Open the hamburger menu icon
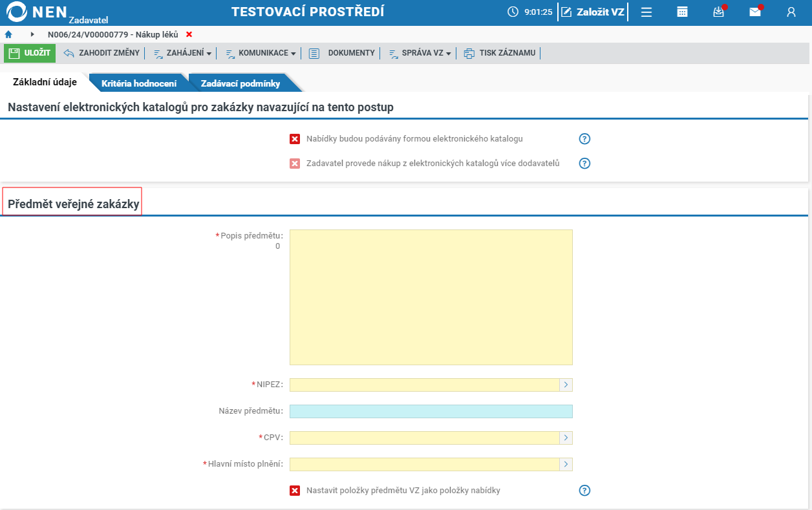Screen dimensions: 812x510 [646, 12]
